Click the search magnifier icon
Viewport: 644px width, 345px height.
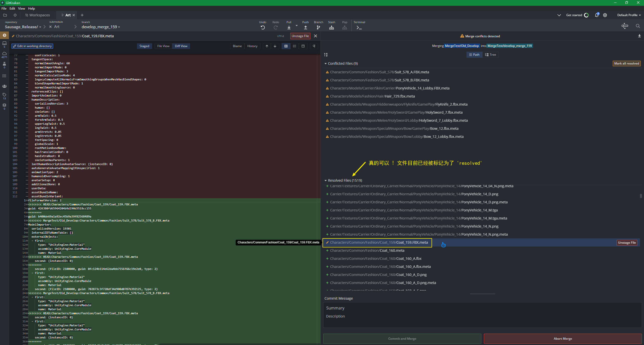tap(638, 26)
